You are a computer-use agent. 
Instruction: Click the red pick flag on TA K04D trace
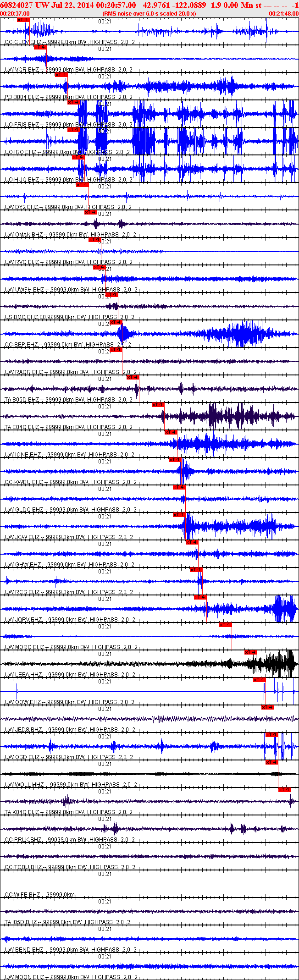285,789
